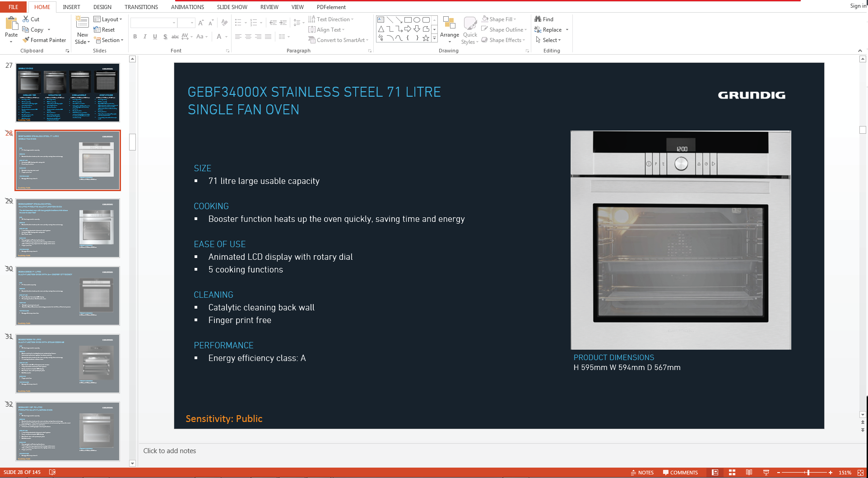Click the Sign in link
The height and width of the screenshot is (478, 868).
858,6
